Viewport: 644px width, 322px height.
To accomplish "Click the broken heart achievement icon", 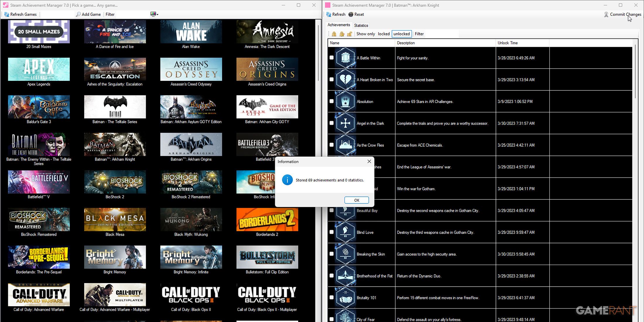I will (x=345, y=80).
